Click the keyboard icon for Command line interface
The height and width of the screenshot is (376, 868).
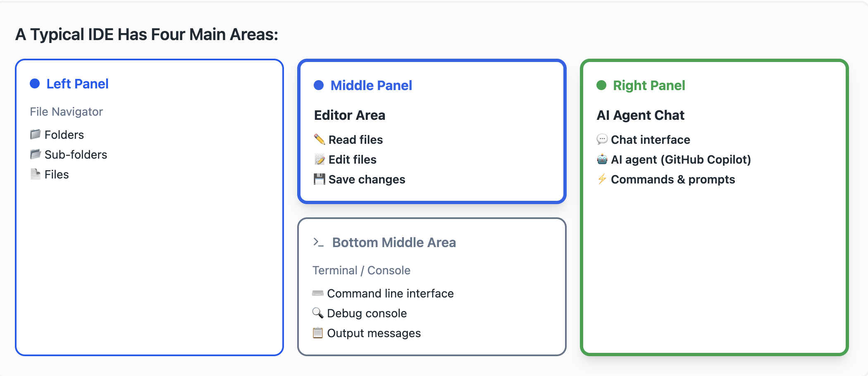point(317,293)
